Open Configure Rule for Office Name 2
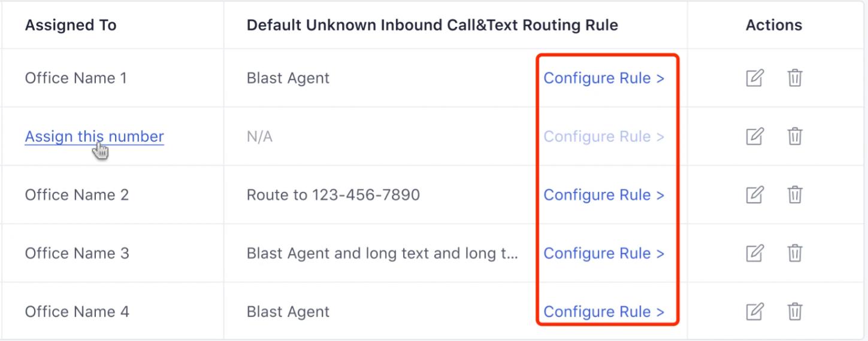 (604, 195)
